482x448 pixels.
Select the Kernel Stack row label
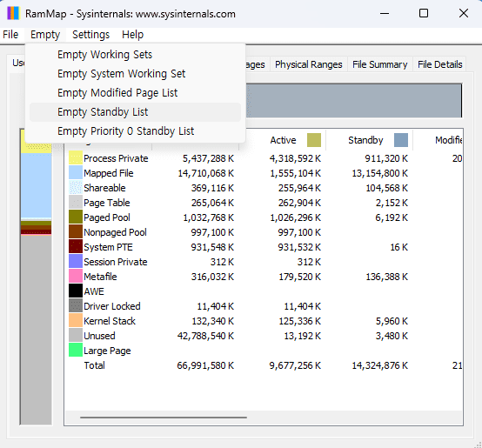[x=110, y=321]
